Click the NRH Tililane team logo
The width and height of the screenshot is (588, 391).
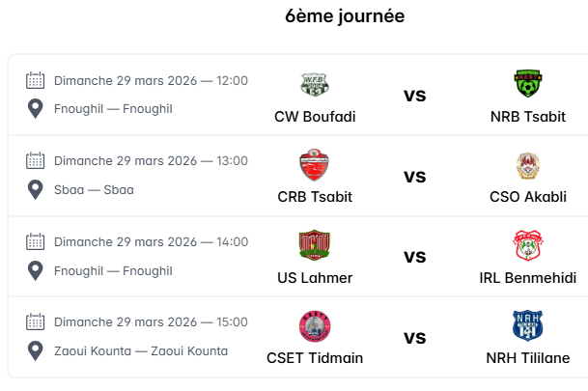[x=528, y=327]
